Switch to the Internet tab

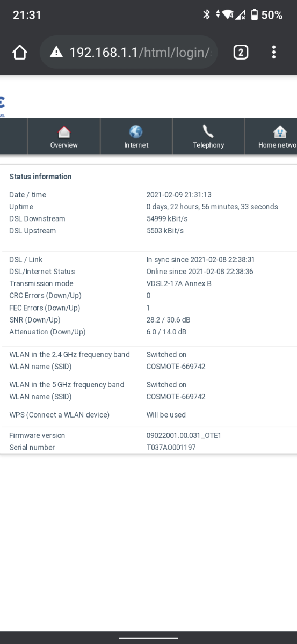136,136
